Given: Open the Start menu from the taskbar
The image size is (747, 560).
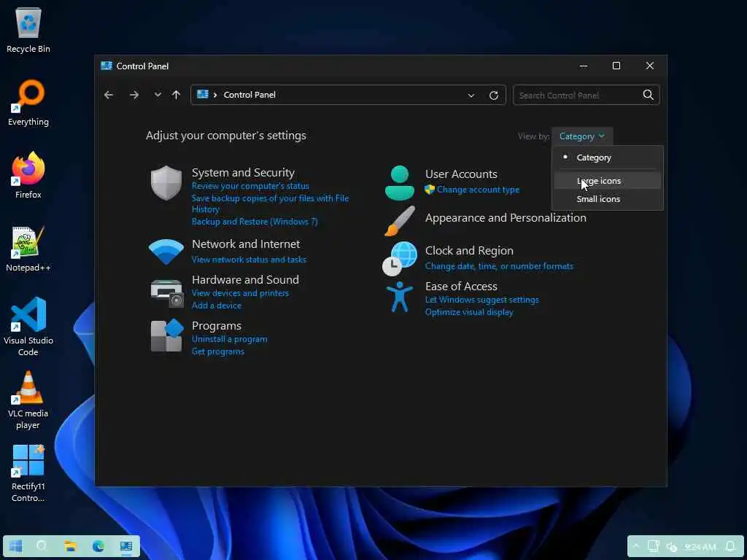Looking at the screenshot, I should click(16, 545).
